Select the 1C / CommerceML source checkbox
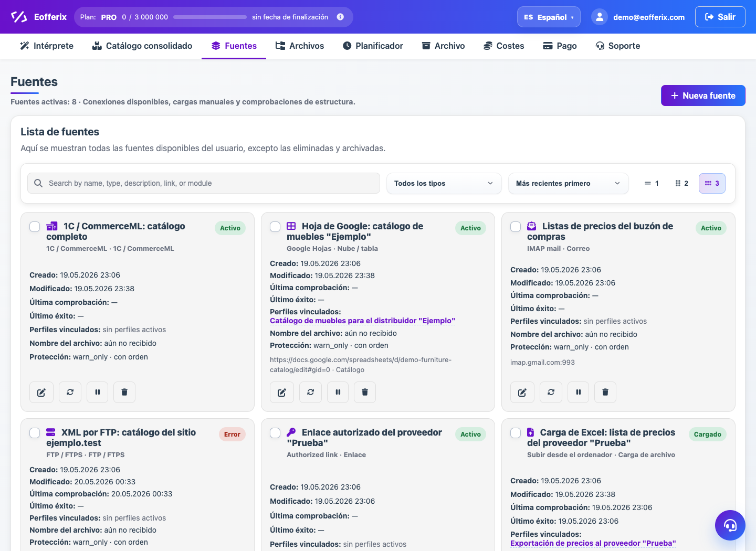Screen dimensions: 756x551 point(35,227)
